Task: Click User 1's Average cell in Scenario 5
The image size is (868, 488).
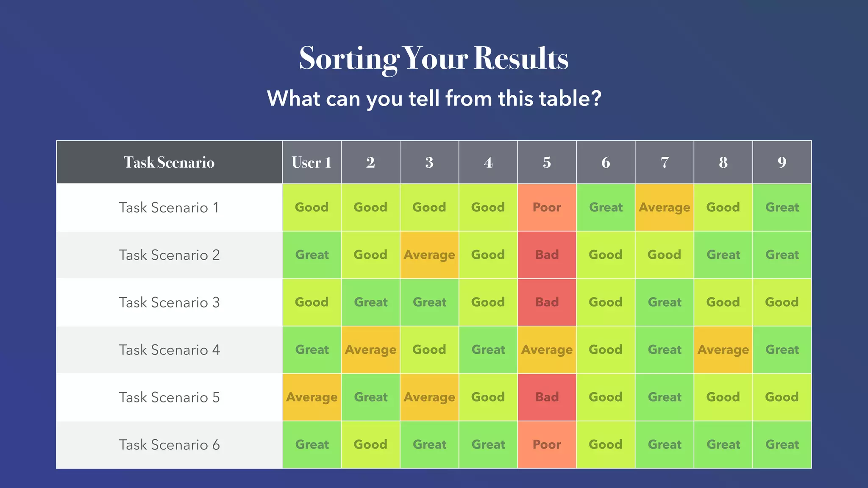Action: click(x=312, y=397)
